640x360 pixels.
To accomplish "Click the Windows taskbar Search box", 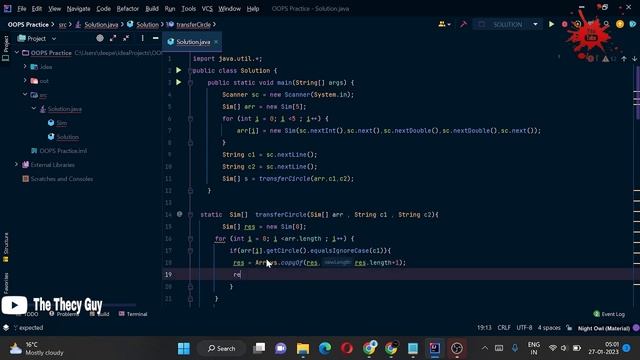I will click(222, 348).
